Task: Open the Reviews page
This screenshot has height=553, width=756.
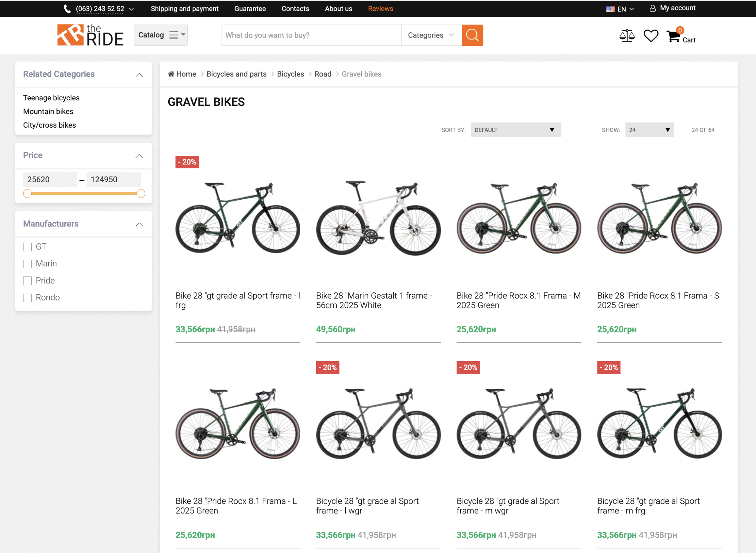Action: (380, 9)
